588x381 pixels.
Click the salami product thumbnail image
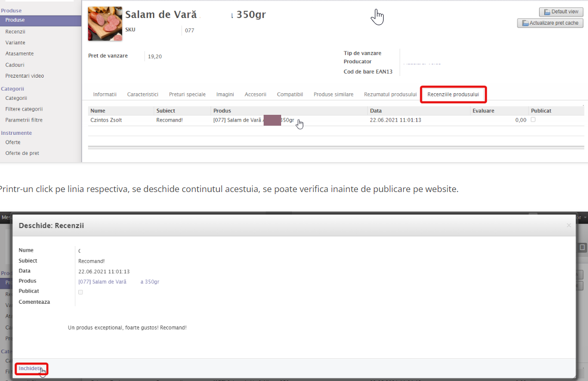pos(105,24)
